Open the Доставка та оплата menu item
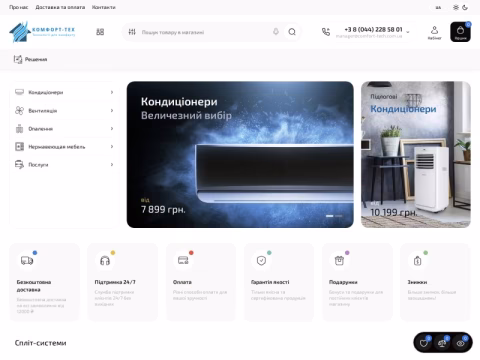 pos(60,7)
